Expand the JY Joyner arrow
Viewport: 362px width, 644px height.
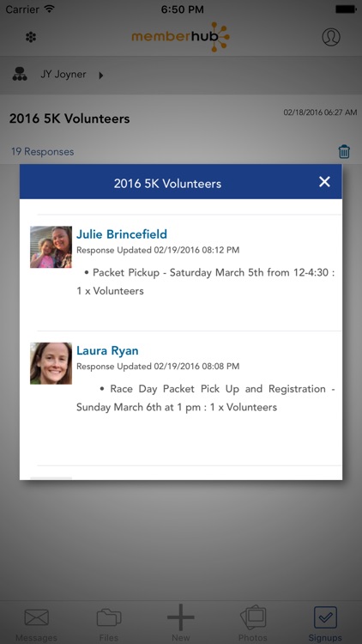point(101,76)
